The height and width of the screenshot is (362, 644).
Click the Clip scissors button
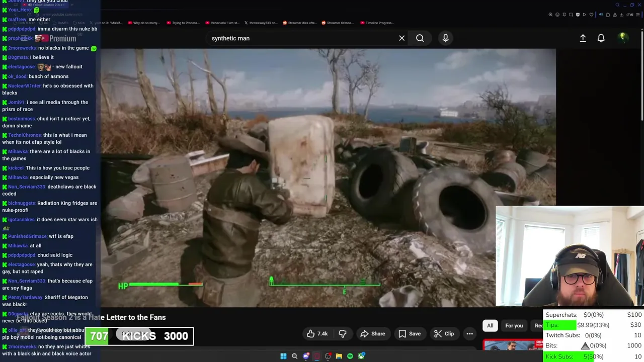444,334
